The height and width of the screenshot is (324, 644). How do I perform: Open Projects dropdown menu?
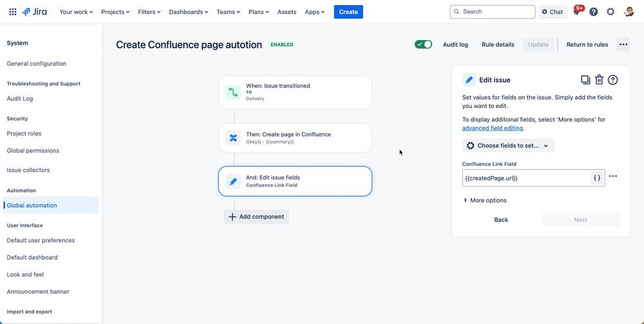(x=115, y=12)
